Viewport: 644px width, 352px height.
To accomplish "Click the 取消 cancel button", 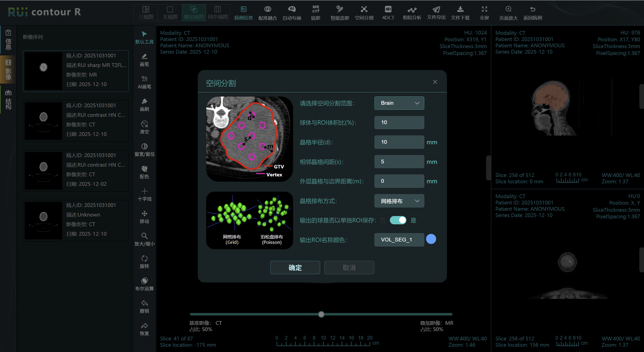I will (349, 267).
